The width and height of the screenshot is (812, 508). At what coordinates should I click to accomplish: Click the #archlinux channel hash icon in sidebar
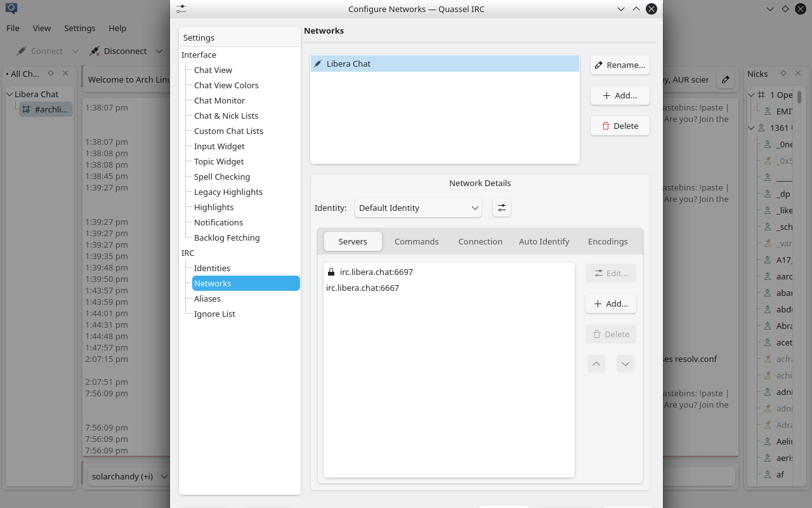tap(26, 109)
